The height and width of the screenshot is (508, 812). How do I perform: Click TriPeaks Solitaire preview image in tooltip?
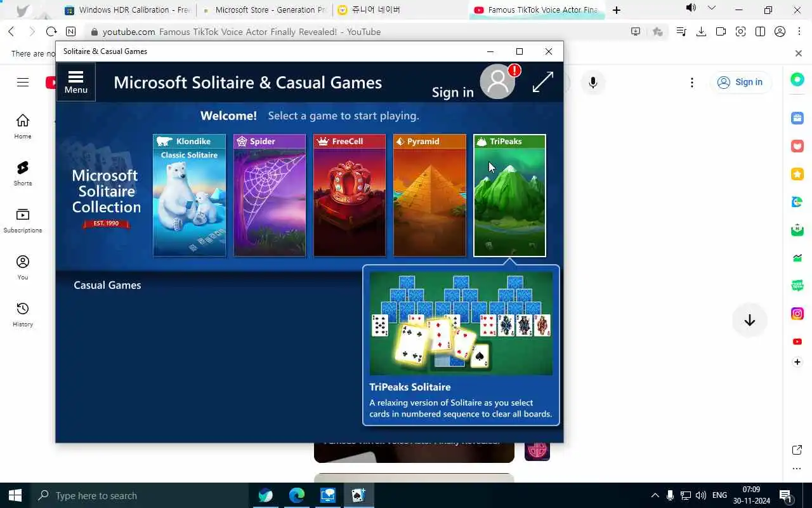tap(461, 323)
